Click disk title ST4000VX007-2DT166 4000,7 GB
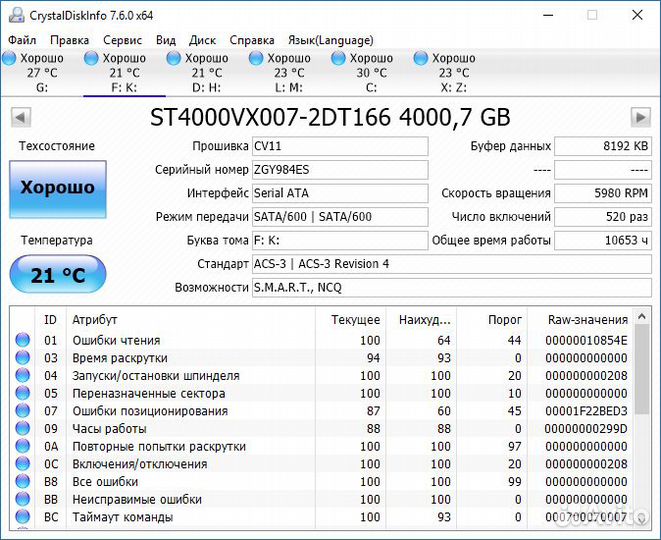Screen dimensions: 661x540 point(330,117)
